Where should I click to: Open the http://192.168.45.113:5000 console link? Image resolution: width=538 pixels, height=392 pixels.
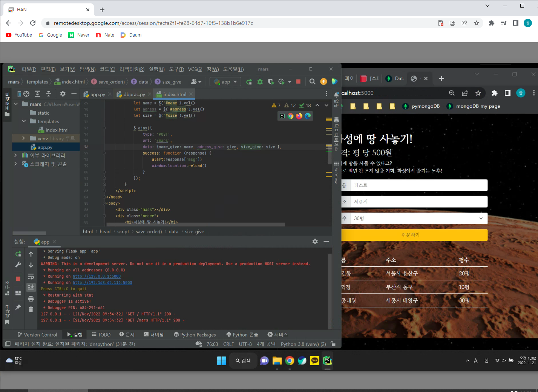tap(102, 283)
